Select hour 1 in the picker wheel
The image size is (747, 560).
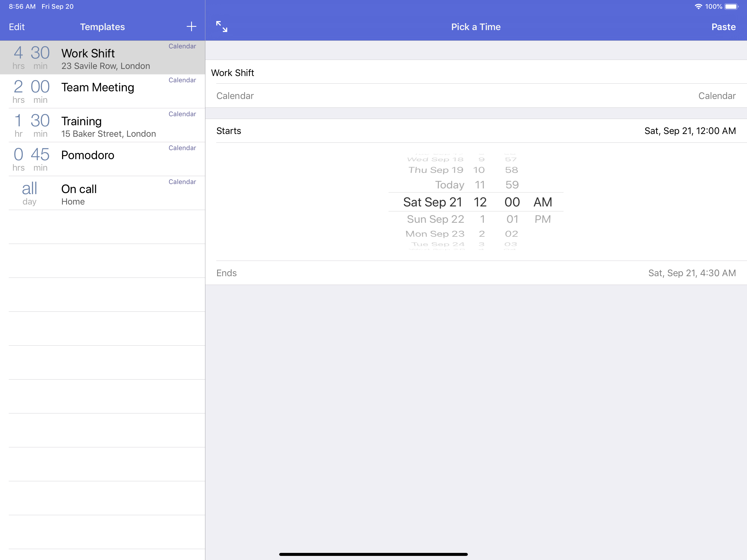point(482,219)
